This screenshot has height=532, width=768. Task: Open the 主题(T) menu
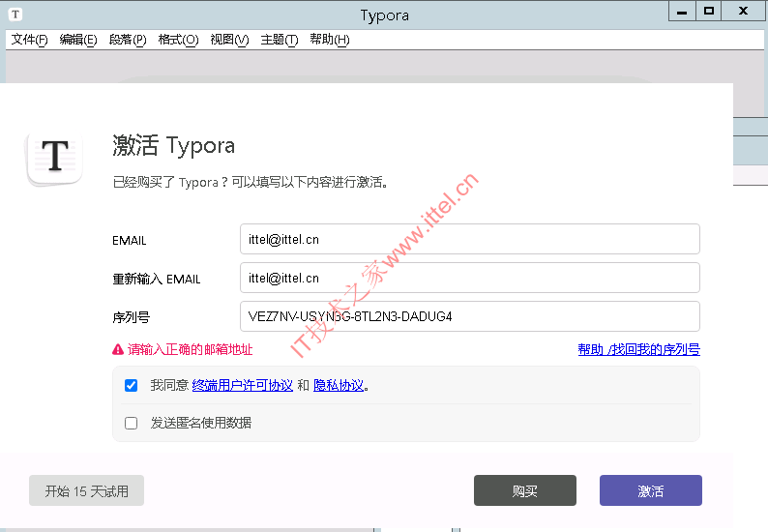(x=280, y=40)
